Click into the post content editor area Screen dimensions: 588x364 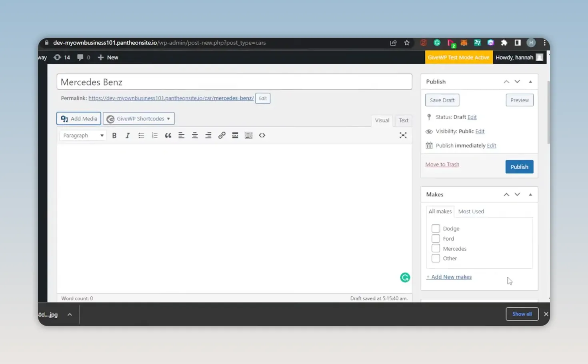(234, 218)
